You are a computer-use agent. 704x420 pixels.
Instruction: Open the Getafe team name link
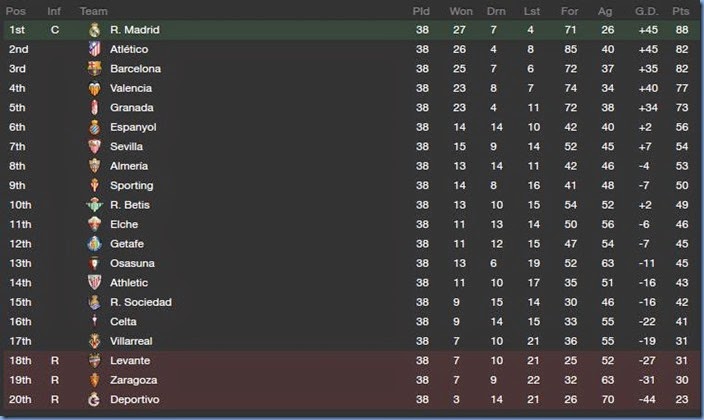127,244
